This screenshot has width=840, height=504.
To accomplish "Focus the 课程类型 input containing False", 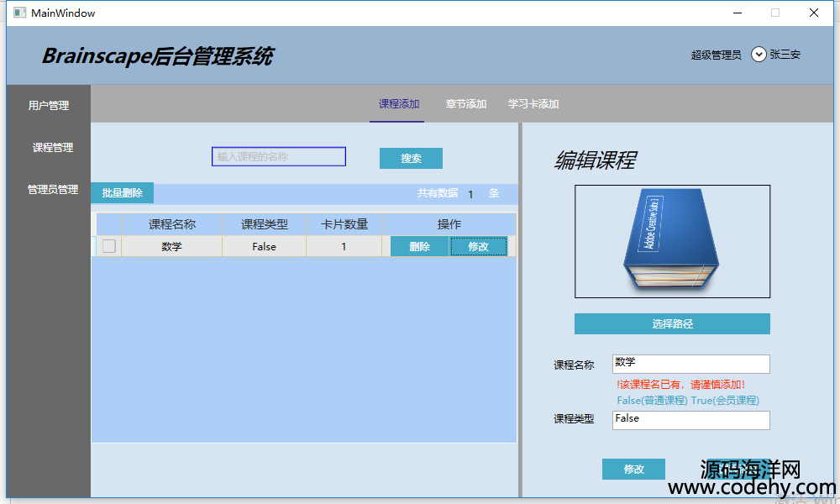I will (x=691, y=421).
